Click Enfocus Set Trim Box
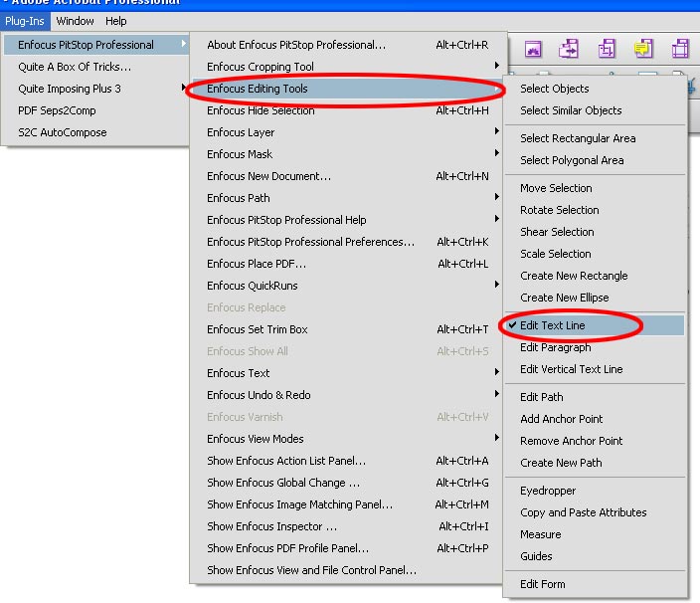This screenshot has width=700, height=603. click(348, 329)
